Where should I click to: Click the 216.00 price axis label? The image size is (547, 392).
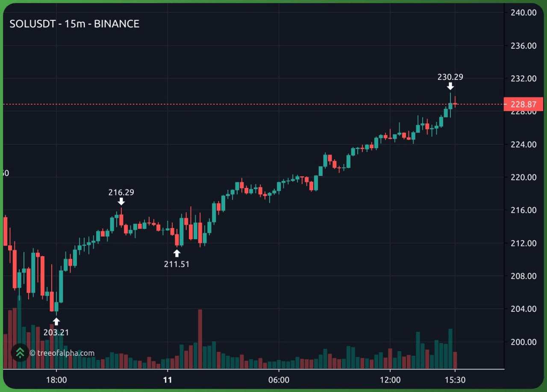(x=523, y=210)
